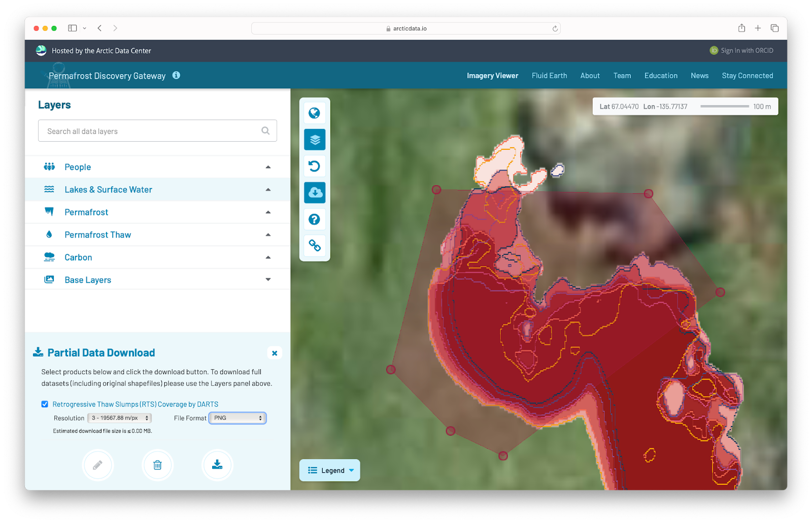
Task: Toggle the layers panel icon
Action: [315, 140]
